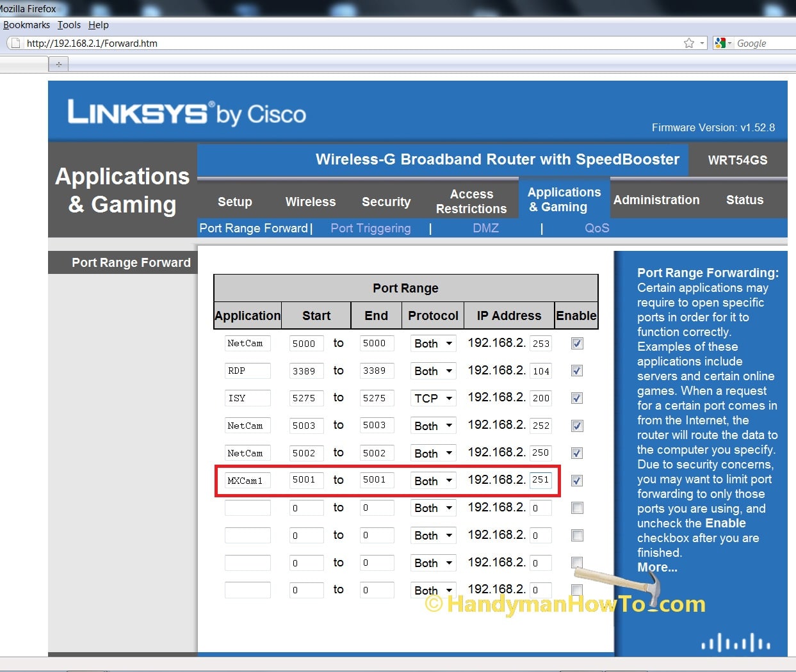Open the DMZ sub-page

(485, 228)
